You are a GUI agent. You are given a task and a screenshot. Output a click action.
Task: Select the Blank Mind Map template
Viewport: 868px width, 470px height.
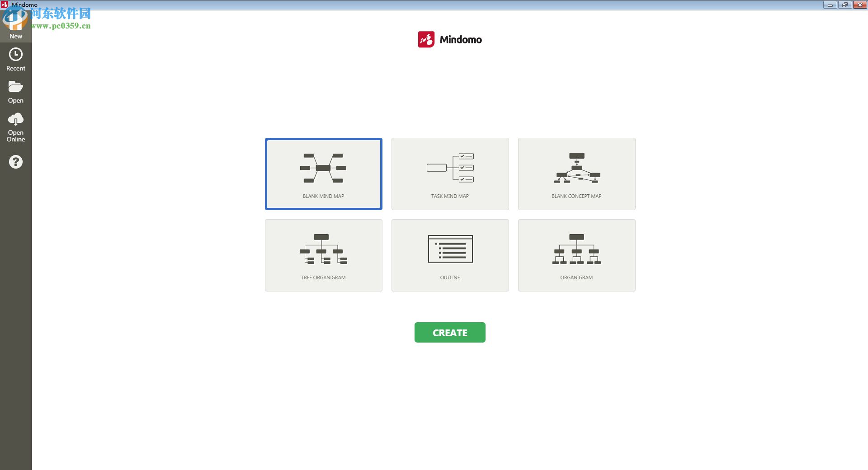point(324,174)
